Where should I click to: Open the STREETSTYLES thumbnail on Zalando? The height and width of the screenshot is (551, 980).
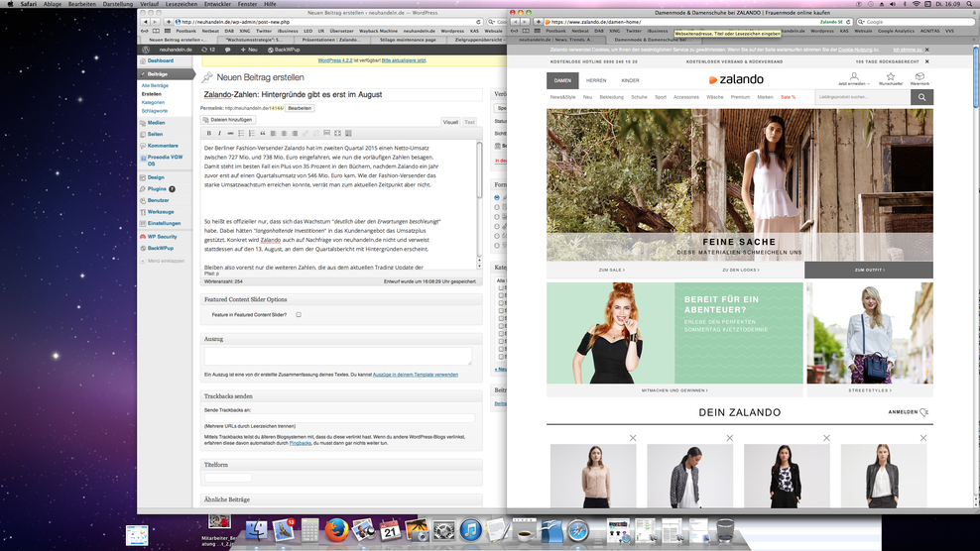tap(869, 333)
